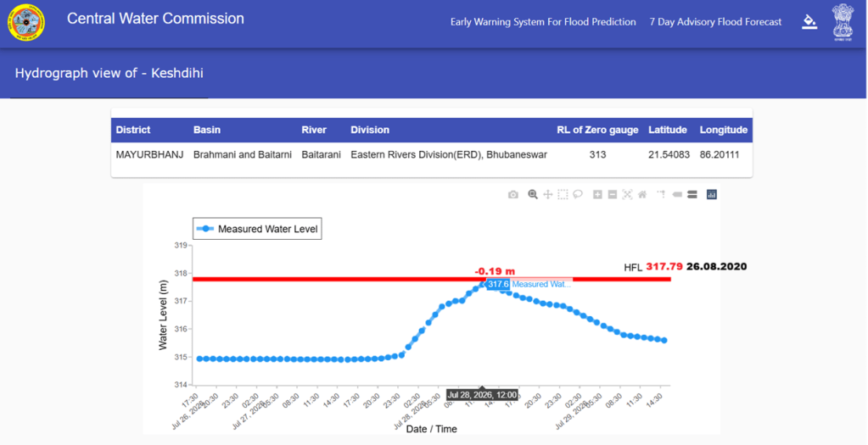
Task: Click the Hydrograph view of - Keshdihi heading
Action: click(109, 73)
